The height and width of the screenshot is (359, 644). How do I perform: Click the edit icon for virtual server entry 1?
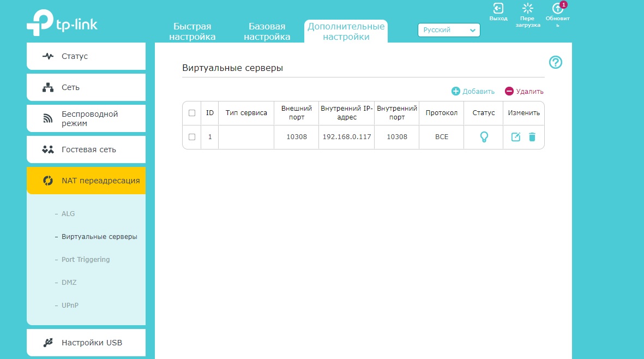click(515, 137)
